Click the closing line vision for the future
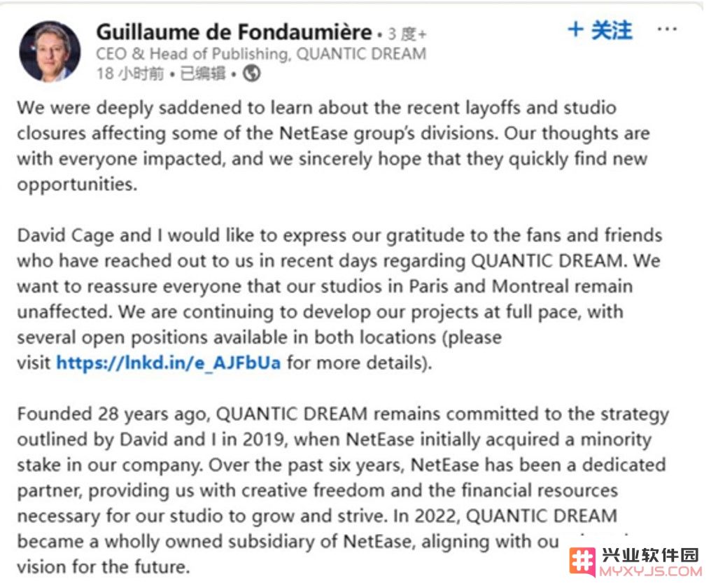This screenshot has height=588, width=711. click(104, 567)
